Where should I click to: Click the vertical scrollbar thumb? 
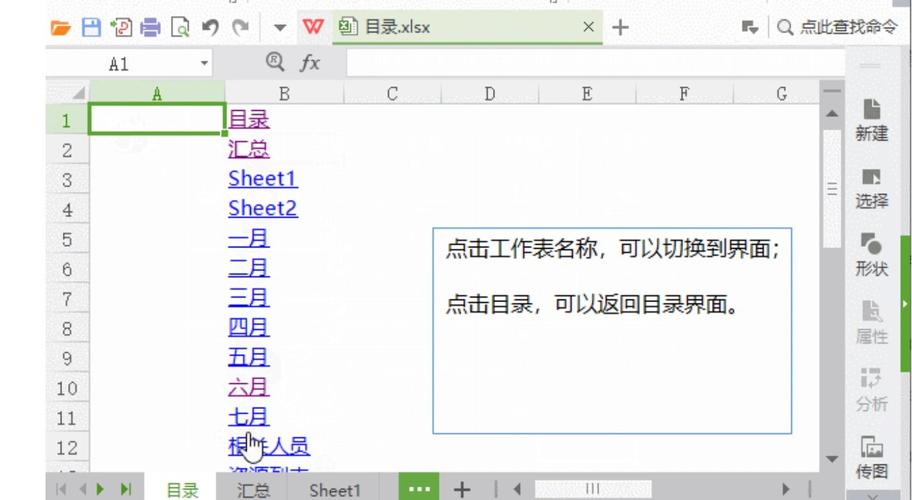832,188
